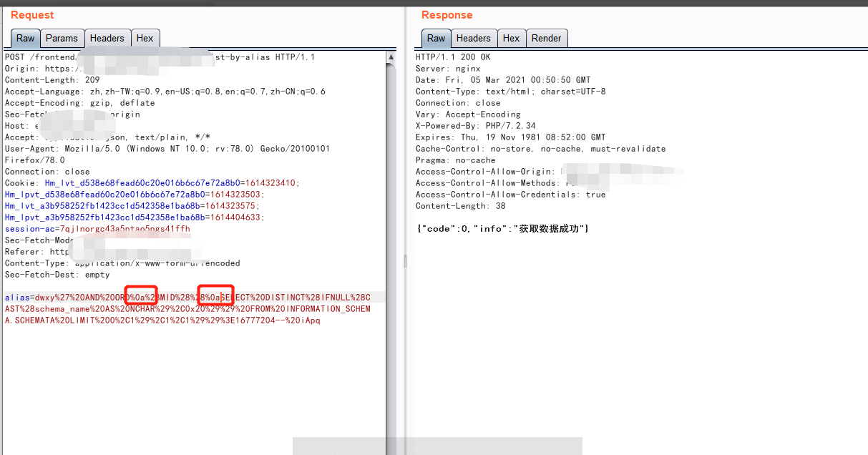Click the Access-Control-Allow-Credentials: true header
The image size is (868, 455).
coord(510,195)
